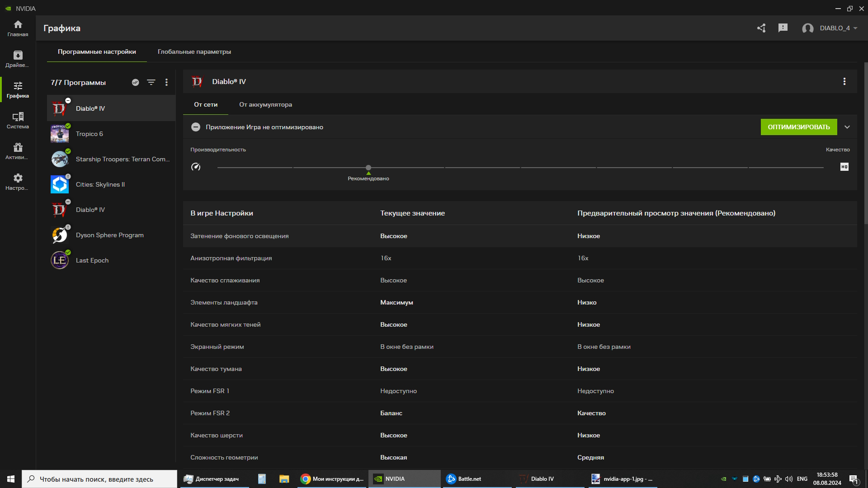Select the Графика sidebar section
The height and width of the screenshot is (488, 868).
point(18,90)
